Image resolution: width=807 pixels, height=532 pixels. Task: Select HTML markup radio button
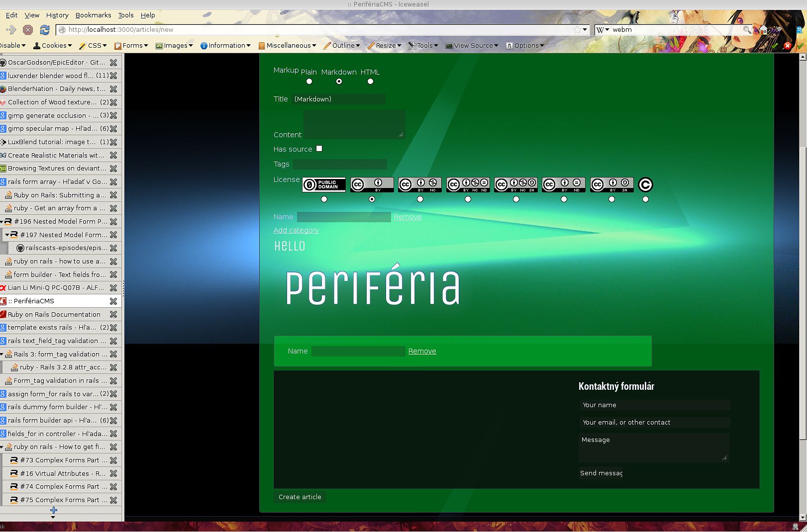(370, 82)
